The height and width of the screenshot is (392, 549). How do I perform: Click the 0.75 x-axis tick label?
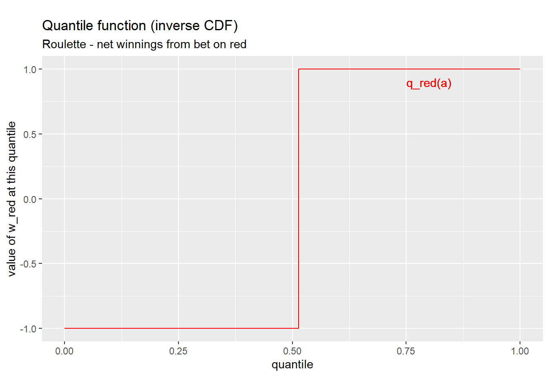point(406,351)
